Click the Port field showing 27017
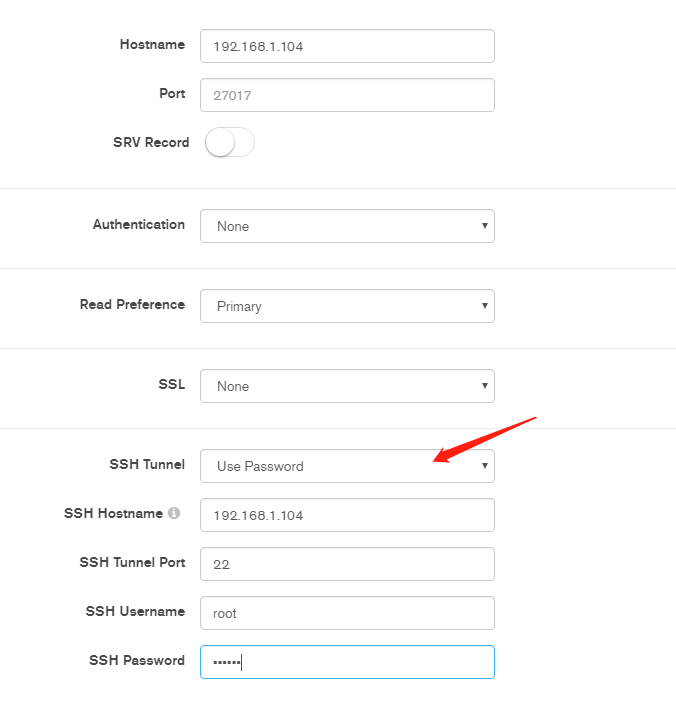 click(347, 95)
